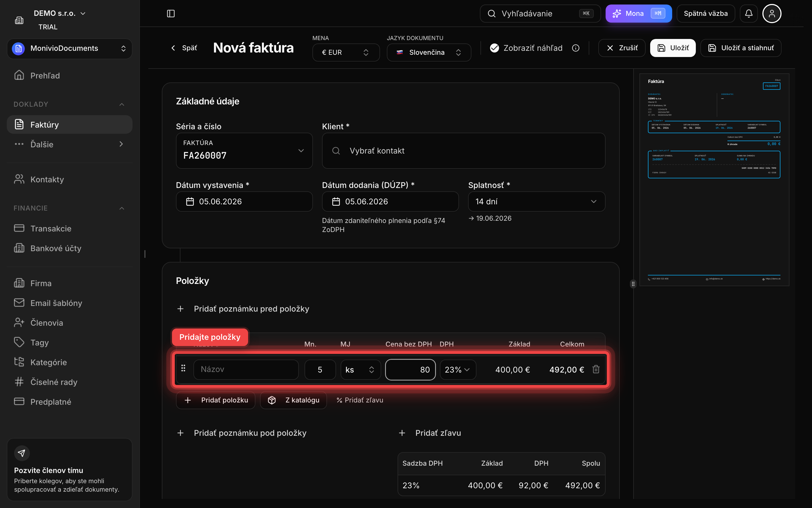Click the invoice preview thumbnail
This screenshot has width=812, height=508.
pos(714,180)
